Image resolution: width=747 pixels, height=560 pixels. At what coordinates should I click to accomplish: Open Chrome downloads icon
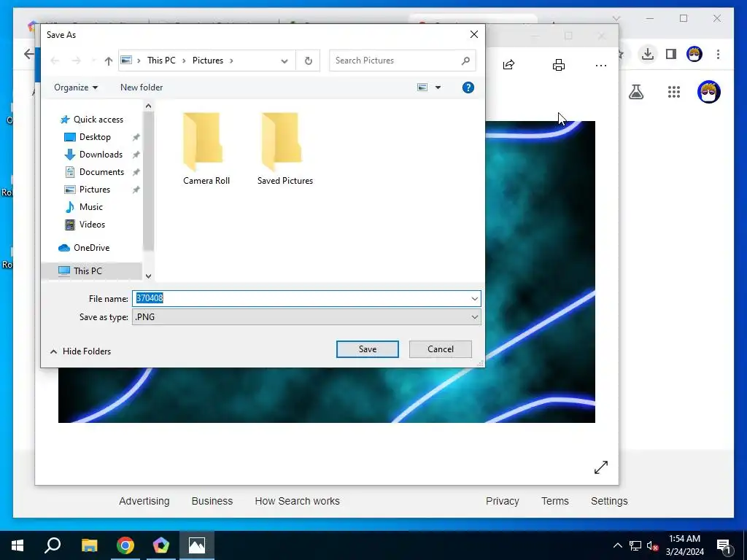tap(648, 54)
